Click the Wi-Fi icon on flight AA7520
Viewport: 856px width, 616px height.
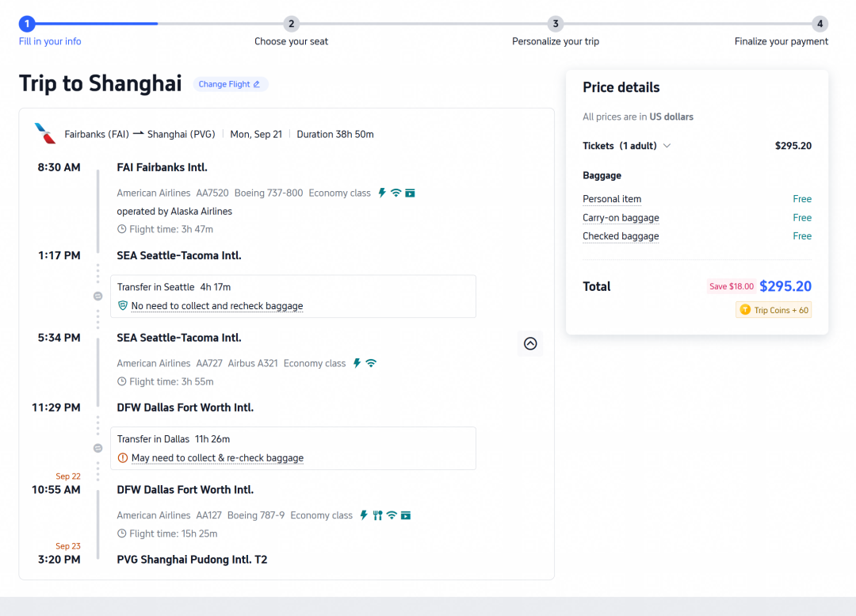pos(396,193)
